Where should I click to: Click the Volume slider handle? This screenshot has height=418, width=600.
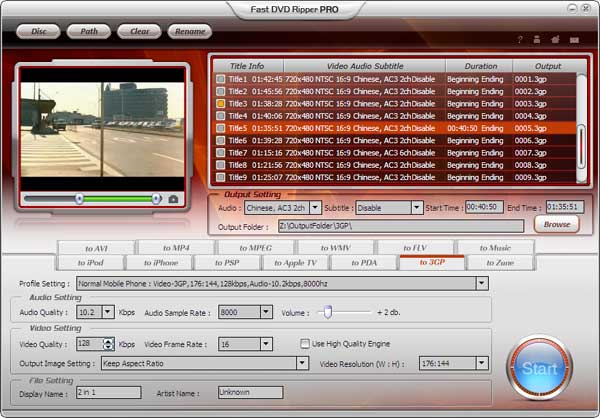point(328,312)
